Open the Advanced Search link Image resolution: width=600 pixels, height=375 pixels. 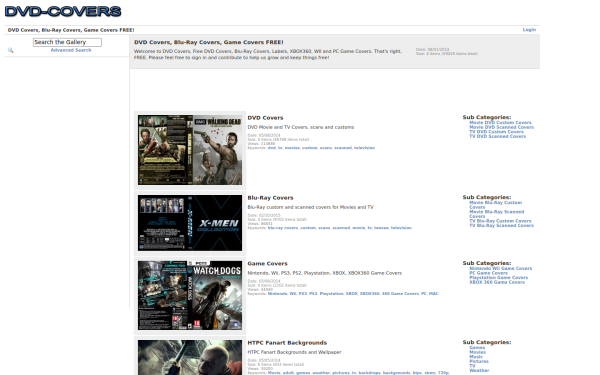[x=71, y=50]
